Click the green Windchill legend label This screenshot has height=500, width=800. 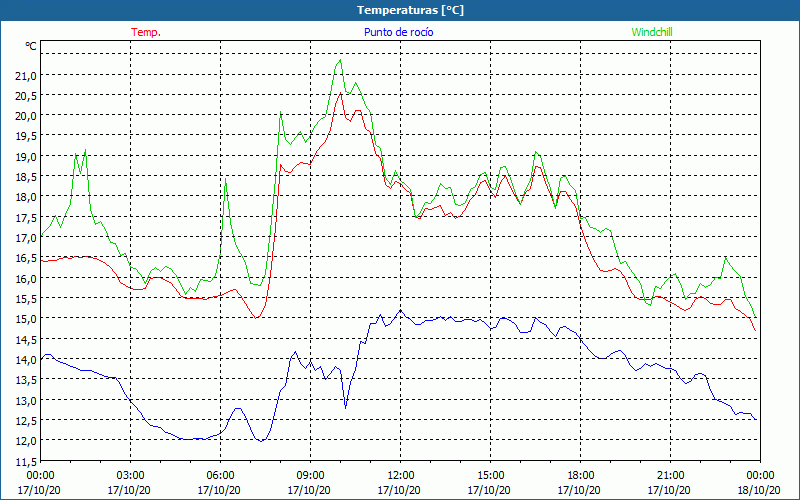coord(652,32)
